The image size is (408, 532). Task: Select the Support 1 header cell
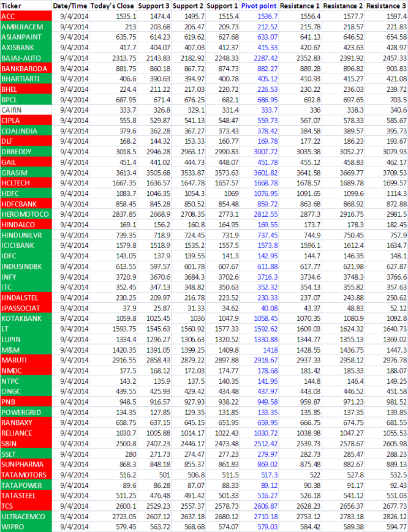[222, 6]
